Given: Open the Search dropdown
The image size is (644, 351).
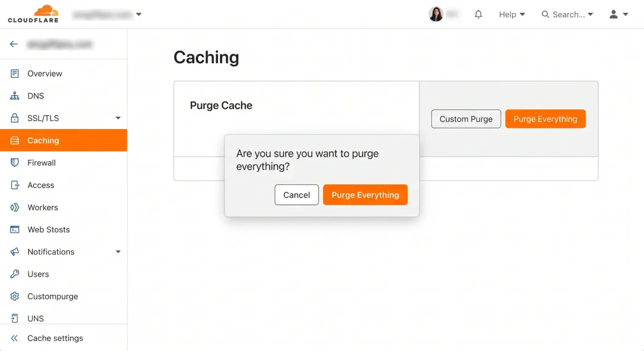Looking at the screenshot, I should (x=568, y=14).
